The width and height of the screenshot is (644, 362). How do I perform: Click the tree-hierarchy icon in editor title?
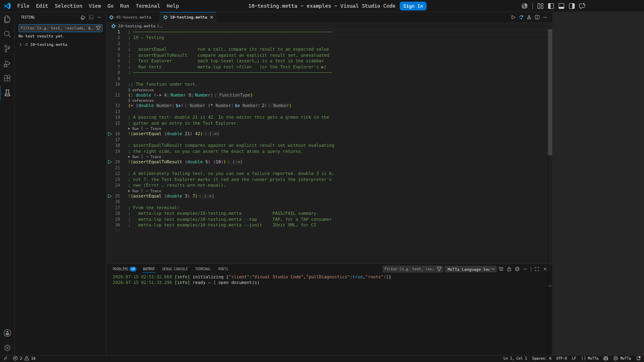(x=529, y=17)
